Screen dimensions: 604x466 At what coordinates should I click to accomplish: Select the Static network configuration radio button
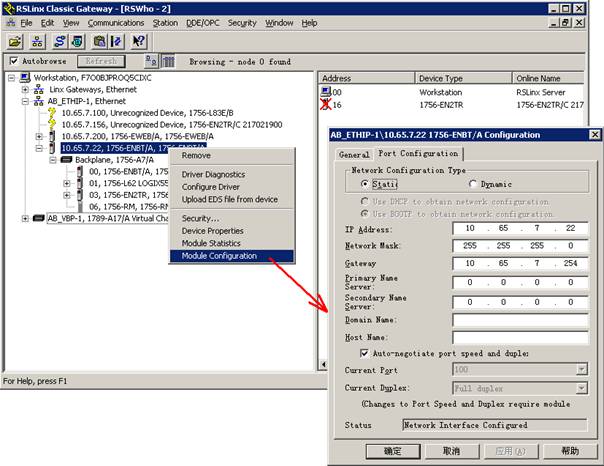tap(364, 184)
